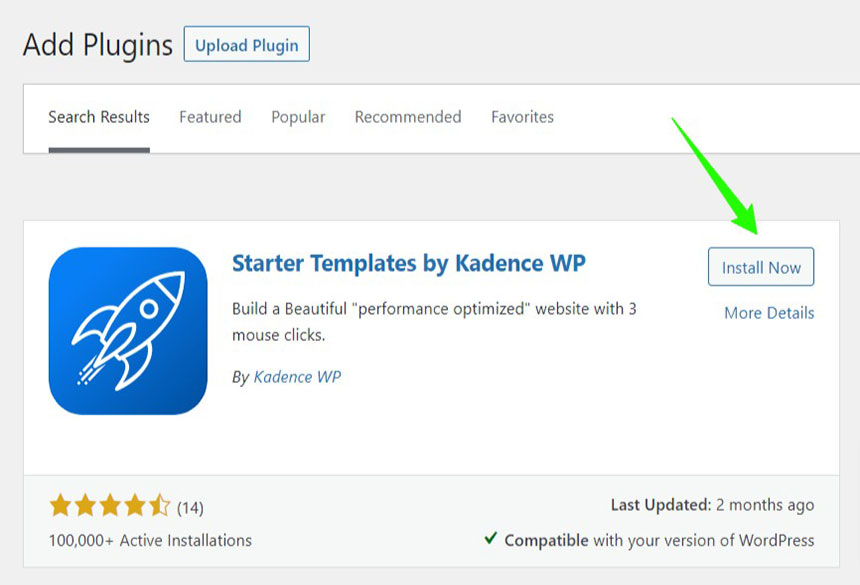Open the Upload Plugin button
Image resolution: width=860 pixels, height=585 pixels.
tap(247, 44)
